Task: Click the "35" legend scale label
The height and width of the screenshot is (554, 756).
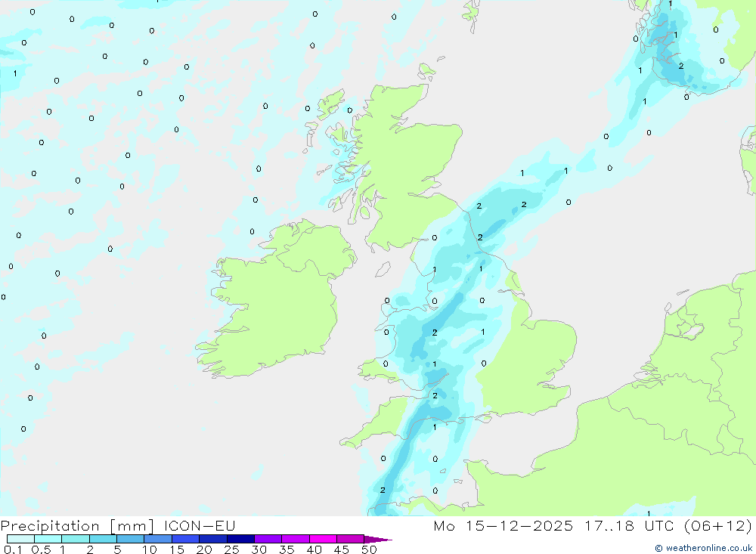Action: tap(287, 549)
